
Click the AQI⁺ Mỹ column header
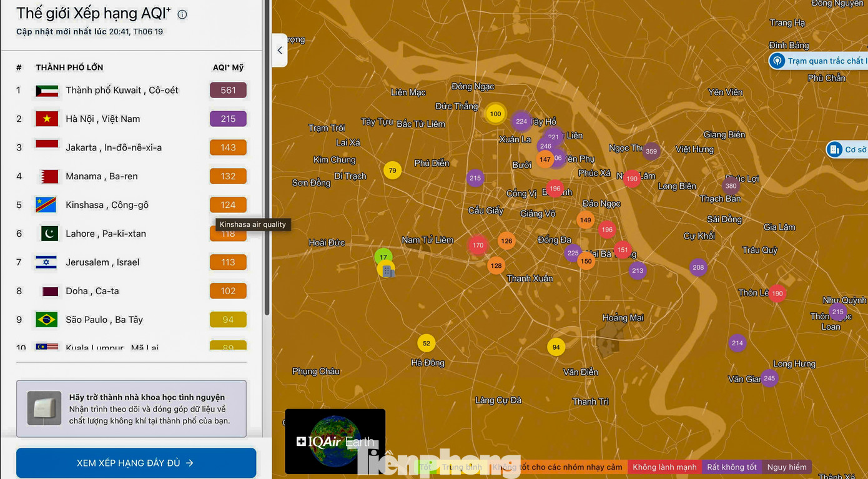coord(228,67)
